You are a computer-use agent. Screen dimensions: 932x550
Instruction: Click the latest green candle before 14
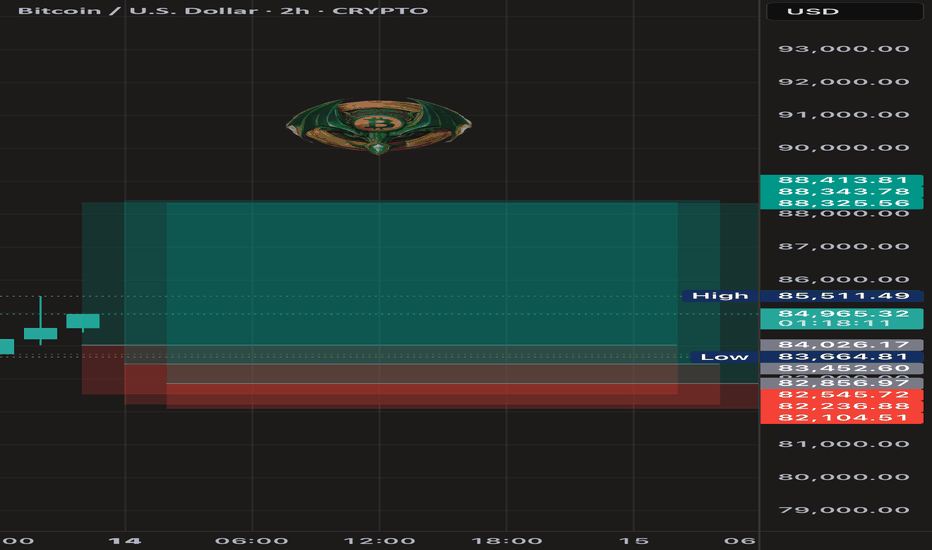click(83, 321)
